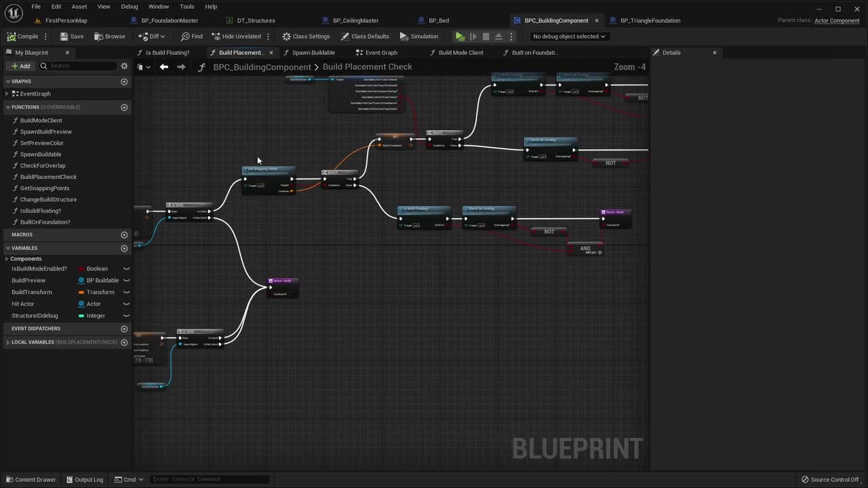Close the BPC_BuildingComponent tab
868x488 pixels.
pos(597,20)
